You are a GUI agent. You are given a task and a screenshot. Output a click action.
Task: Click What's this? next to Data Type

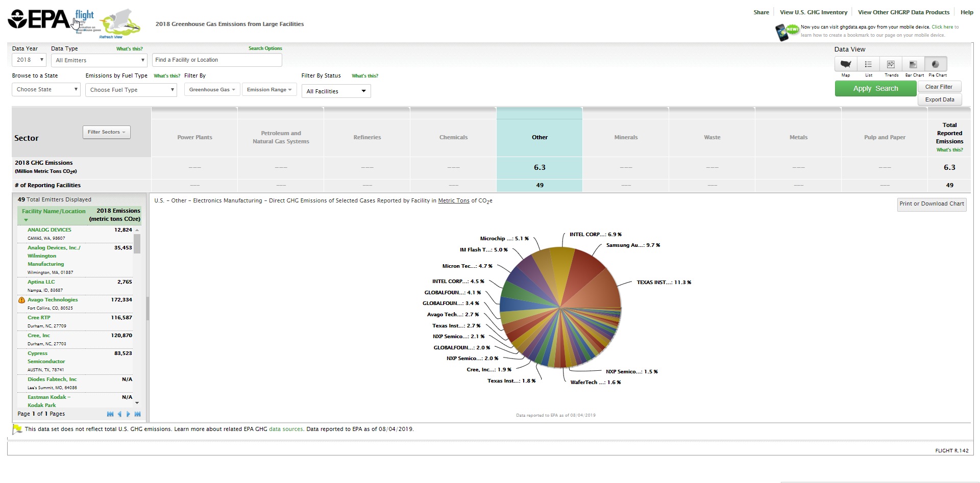tap(129, 49)
